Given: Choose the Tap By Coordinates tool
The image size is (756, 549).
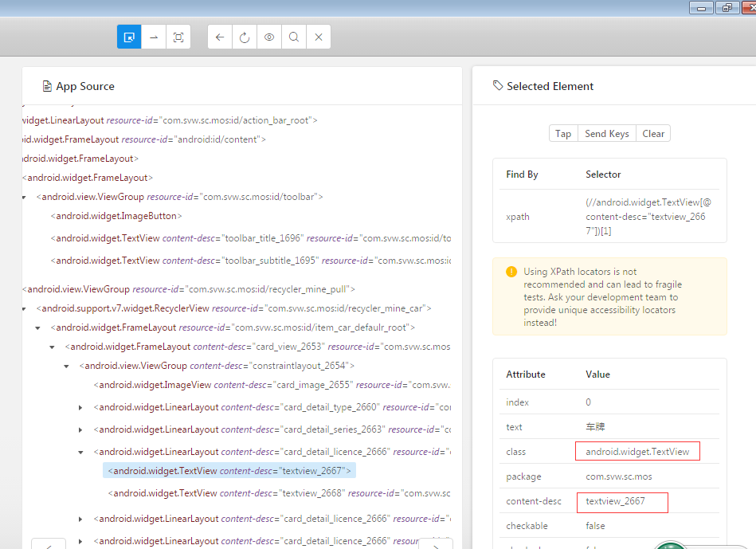Looking at the screenshot, I should pyautogui.click(x=178, y=37).
